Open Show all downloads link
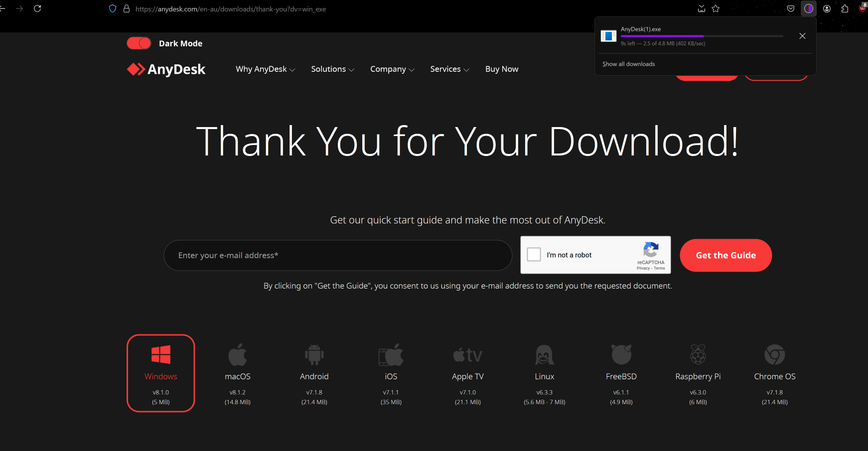The width and height of the screenshot is (868, 451). (628, 64)
